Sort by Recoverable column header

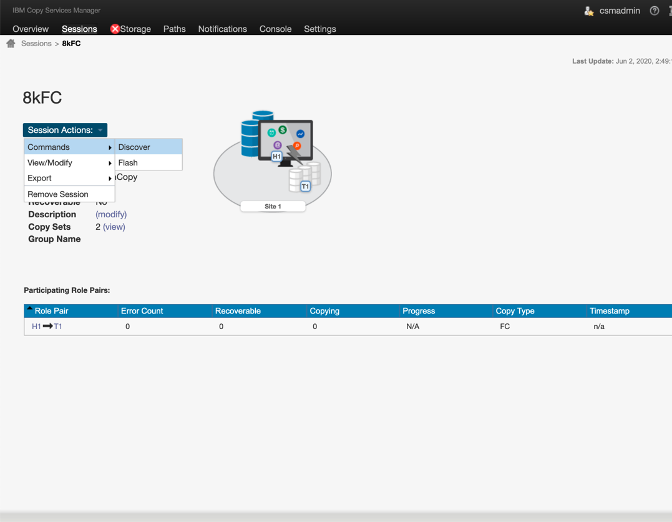tap(238, 311)
